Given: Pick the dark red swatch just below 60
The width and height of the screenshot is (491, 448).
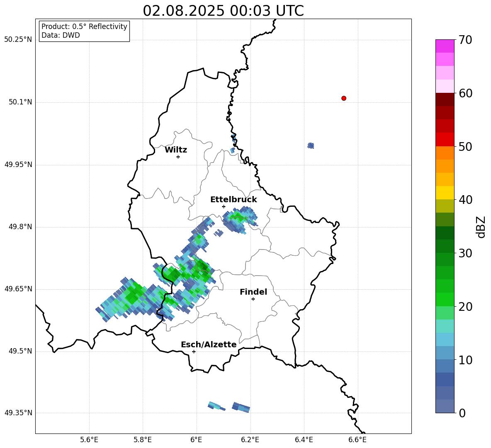Looking at the screenshot, I should pyautogui.click(x=445, y=99).
